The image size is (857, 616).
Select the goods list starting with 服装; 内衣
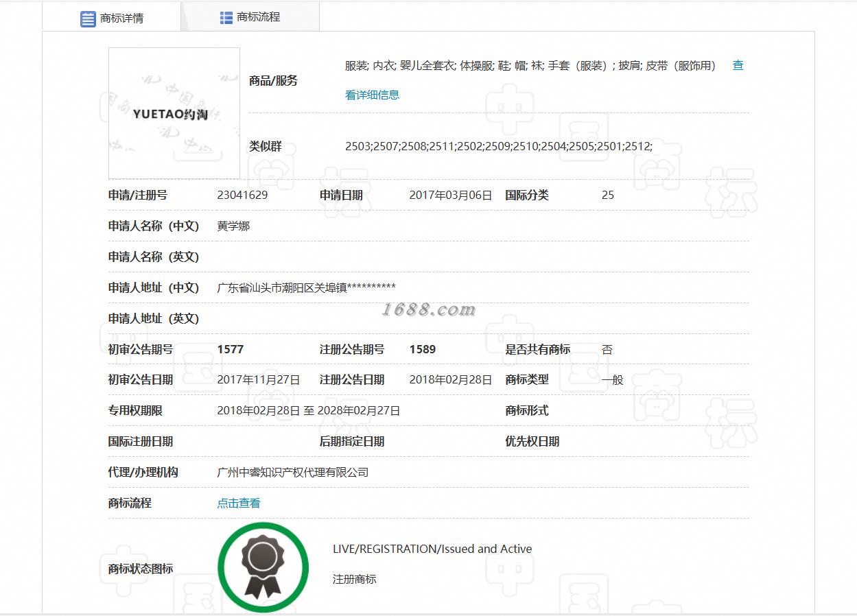tap(530, 65)
